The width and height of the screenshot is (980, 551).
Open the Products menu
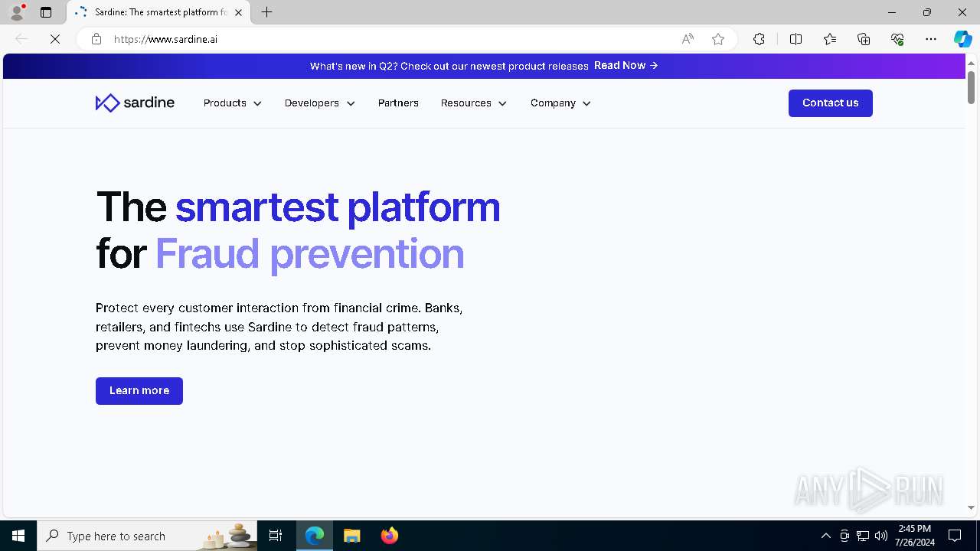tap(225, 103)
